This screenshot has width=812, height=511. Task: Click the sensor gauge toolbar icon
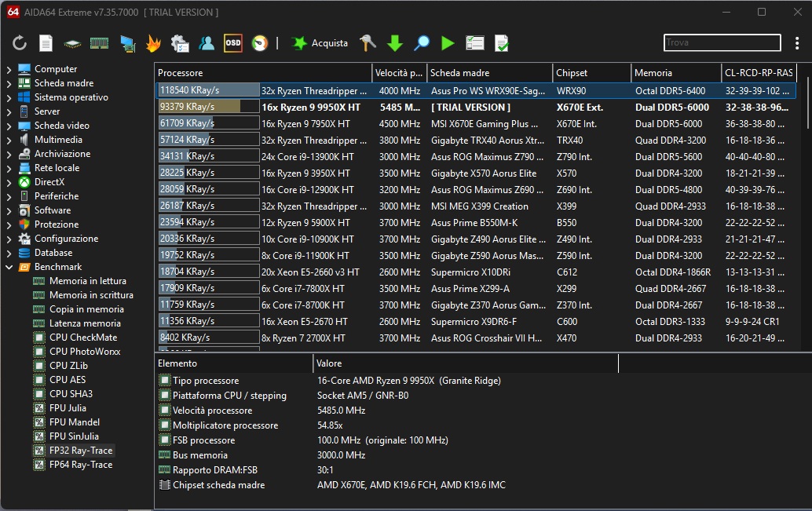pos(260,43)
